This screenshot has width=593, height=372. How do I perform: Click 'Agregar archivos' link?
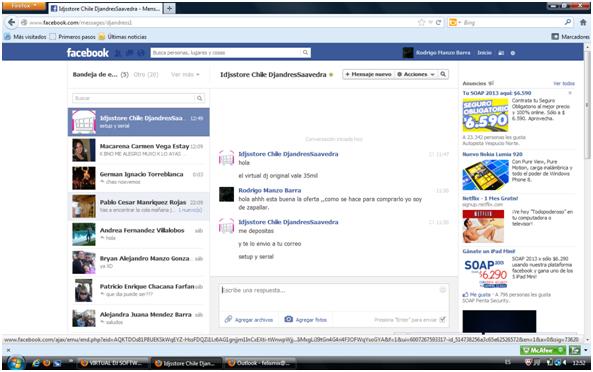click(254, 320)
